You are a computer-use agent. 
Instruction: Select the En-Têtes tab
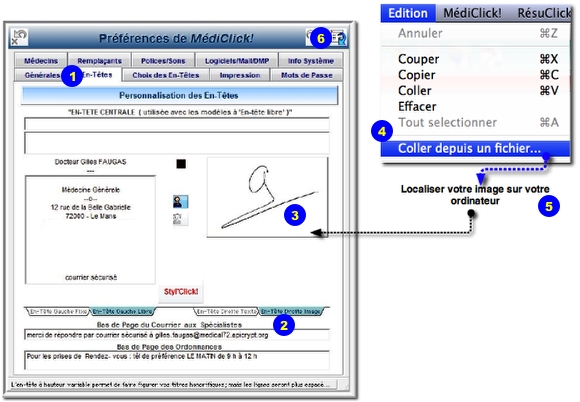coord(97,75)
